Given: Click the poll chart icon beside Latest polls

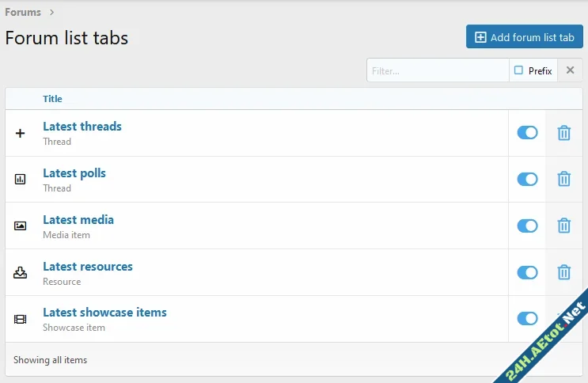Looking at the screenshot, I should coord(21,180).
